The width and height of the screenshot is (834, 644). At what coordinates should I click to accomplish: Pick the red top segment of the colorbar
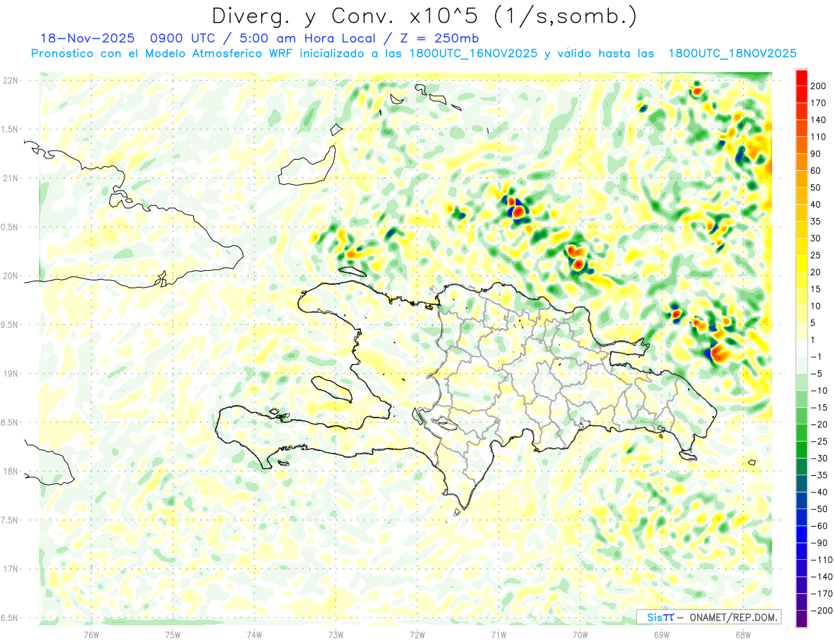tap(801, 78)
